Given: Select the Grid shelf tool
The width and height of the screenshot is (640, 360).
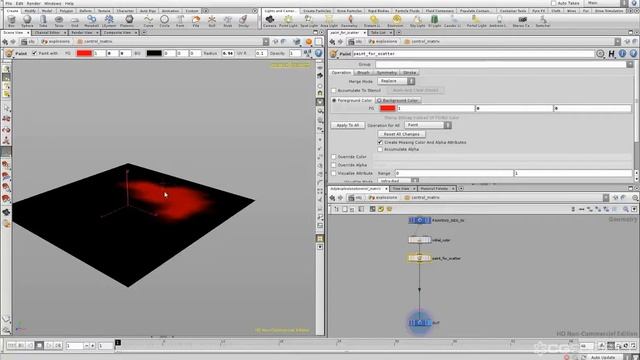Looking at the screenshot, I should [x=75, y=21].
